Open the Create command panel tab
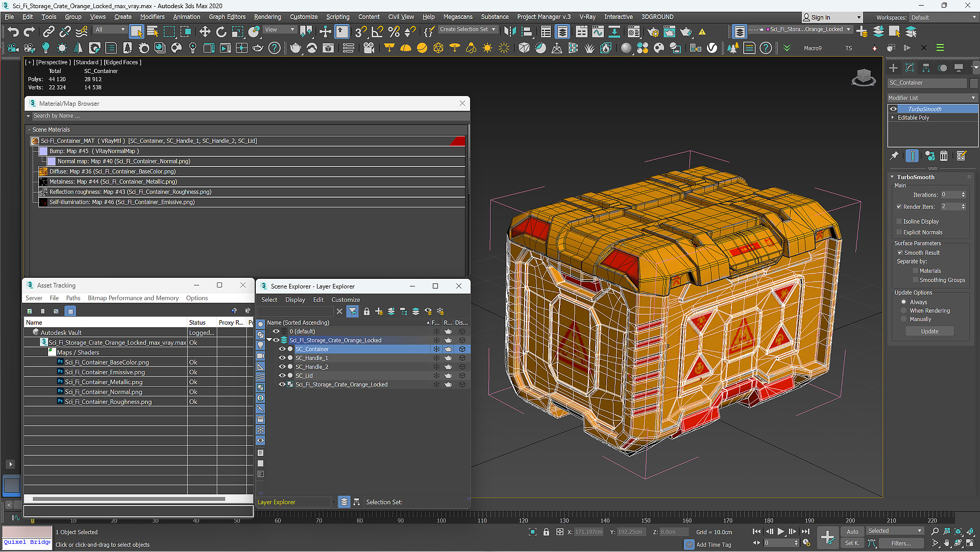Image resolution: width=980 pixels, height=552 pixels. [x=893, y=68]
